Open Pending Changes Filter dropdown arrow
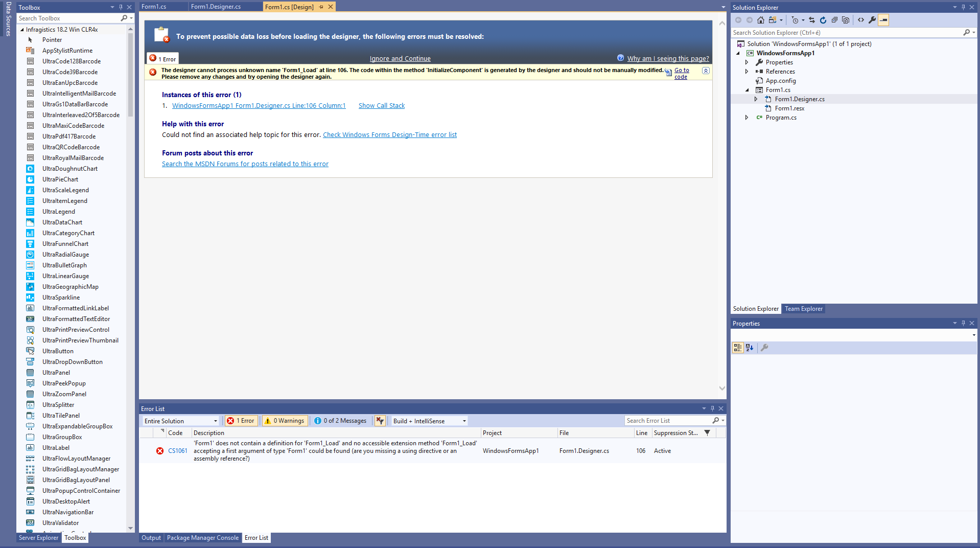 (803, 20)
